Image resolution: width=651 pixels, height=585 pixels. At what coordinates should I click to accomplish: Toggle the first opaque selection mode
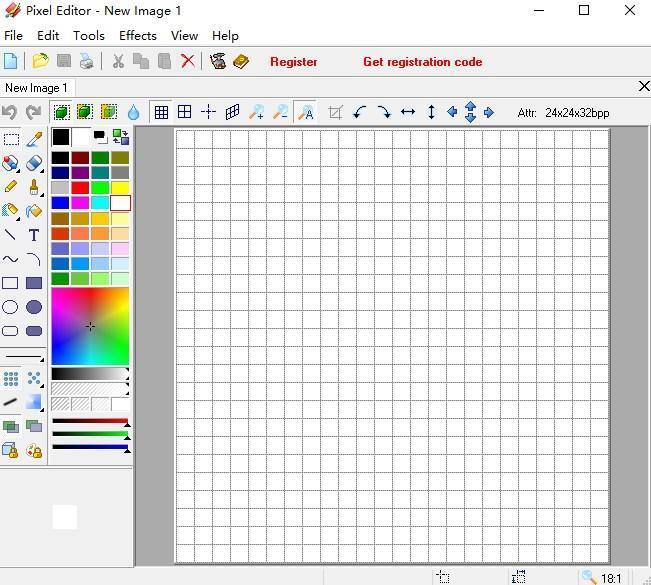pos(61,112)
